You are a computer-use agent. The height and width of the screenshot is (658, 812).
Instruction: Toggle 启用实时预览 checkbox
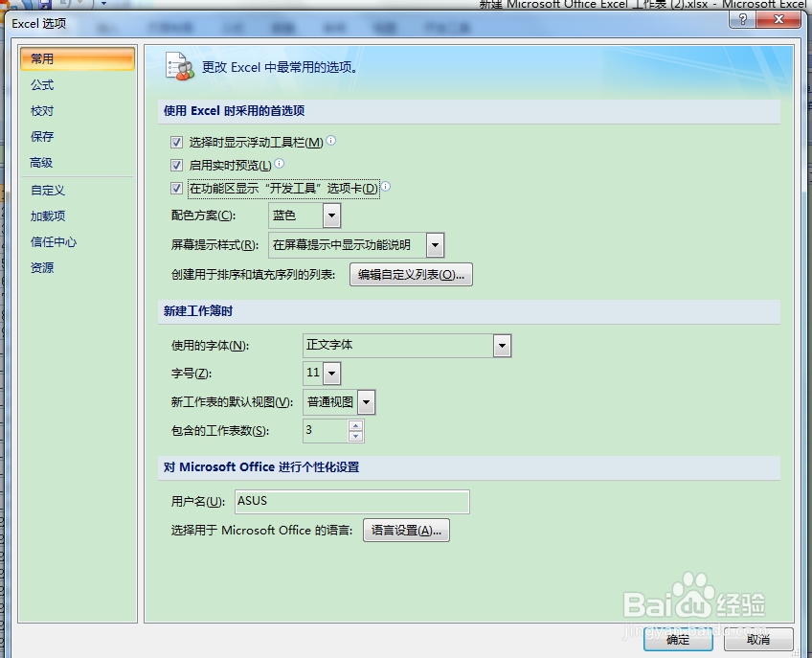(x=176, y=166)
